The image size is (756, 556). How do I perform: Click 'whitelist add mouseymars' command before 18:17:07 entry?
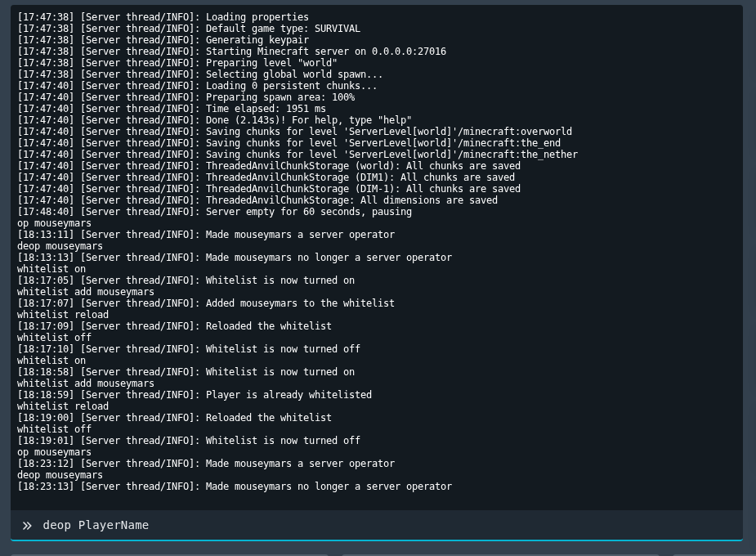(x=86, y=292)
